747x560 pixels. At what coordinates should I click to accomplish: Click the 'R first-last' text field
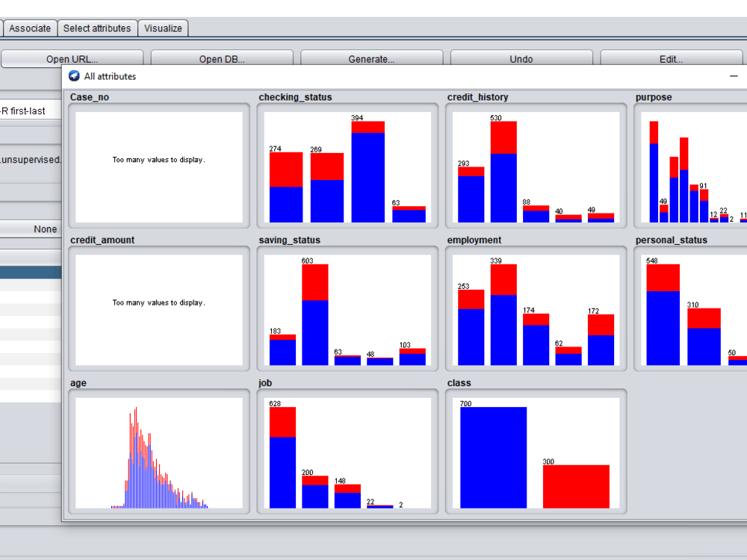[x=31, y=111]
